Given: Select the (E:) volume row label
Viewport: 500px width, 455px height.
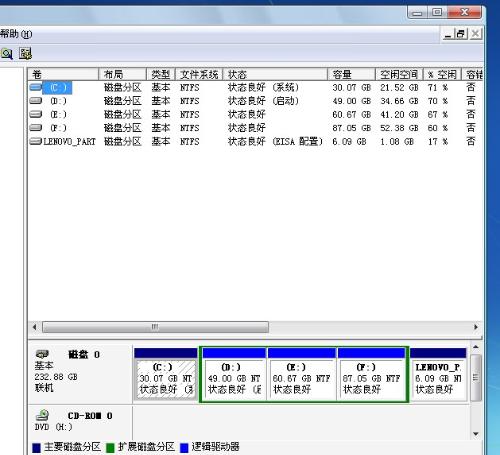Looking at the screenshot, I should [x=58, y=115].
